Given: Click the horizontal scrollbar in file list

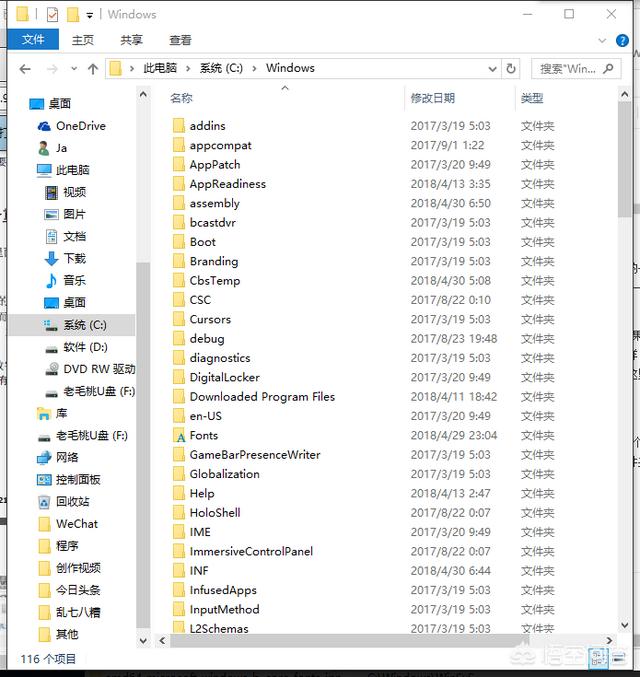Looking at the screenshot, I should click(350, 641).
